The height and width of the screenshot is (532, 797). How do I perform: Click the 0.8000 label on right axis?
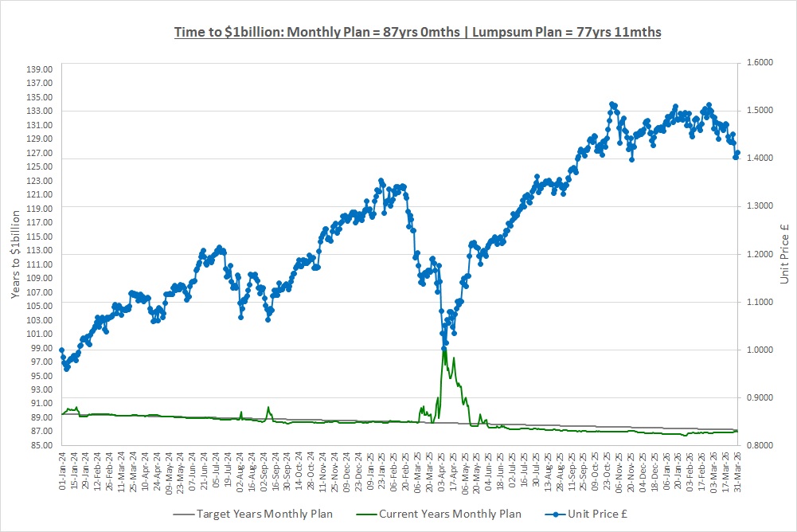coord(760,445)
